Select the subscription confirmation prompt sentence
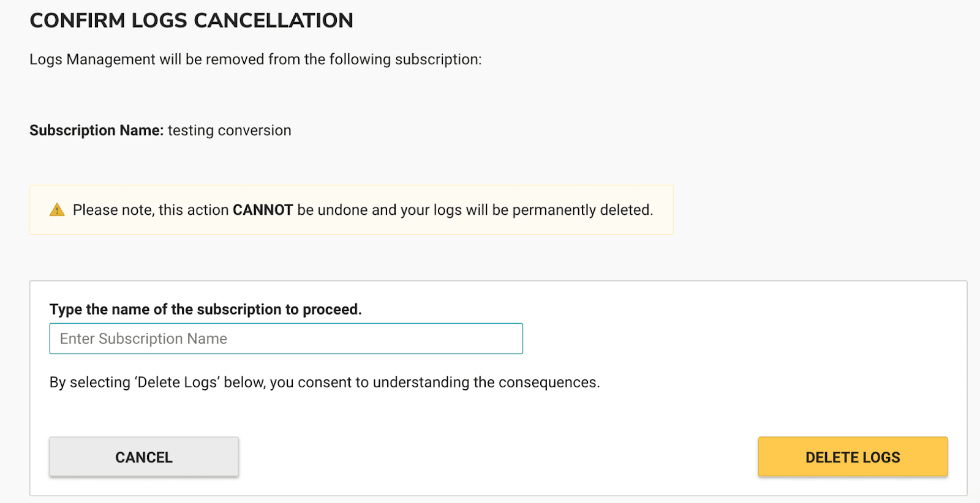 click(x=205, y=309)
